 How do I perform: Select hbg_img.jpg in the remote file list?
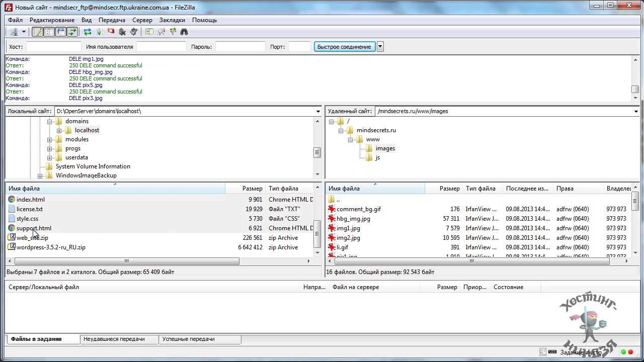[x=353, y=219]
